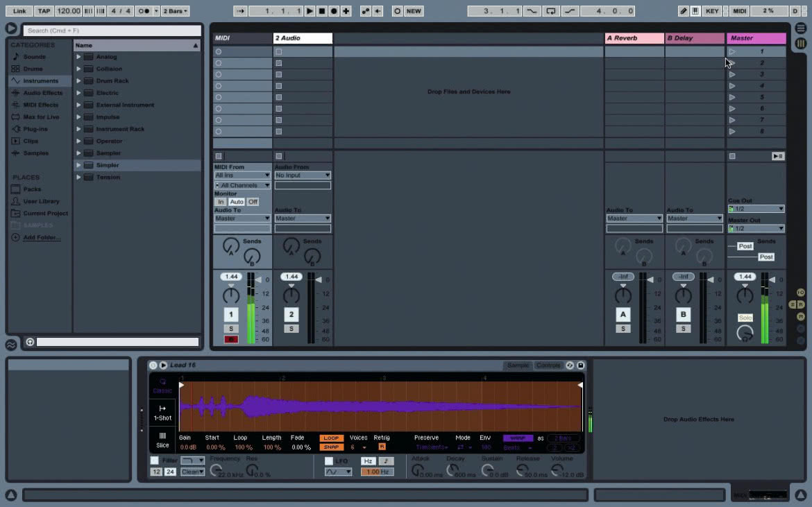812x507 pixels.
Task: Click the browser search field
Action: [x=111, y=31]
